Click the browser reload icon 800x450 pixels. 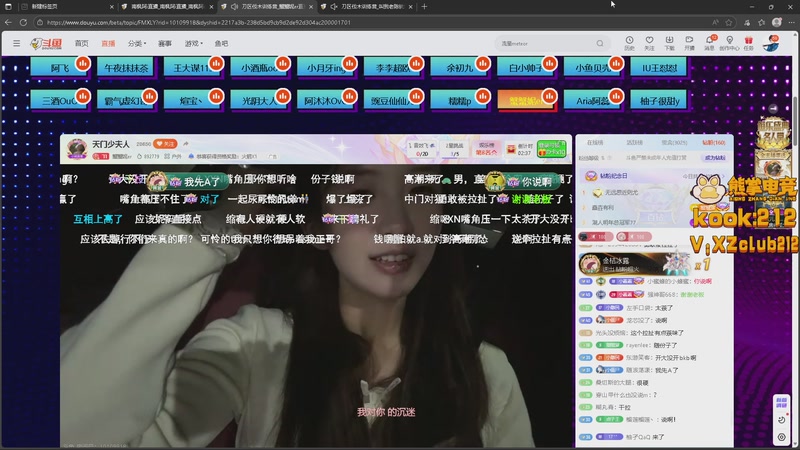pyautogui.click(x=23, y=22)
